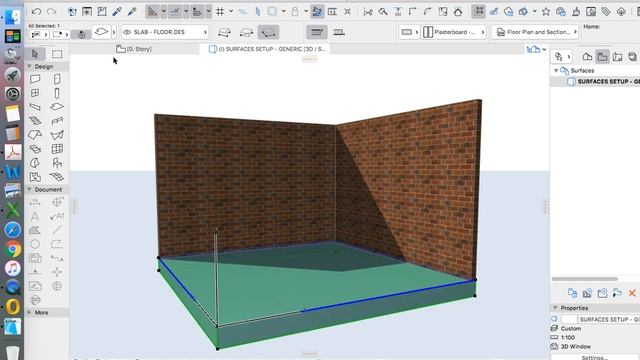Open Navigator View Map tab
The width and height of the screenshot is (640, 360).
[x=602, y=57]
